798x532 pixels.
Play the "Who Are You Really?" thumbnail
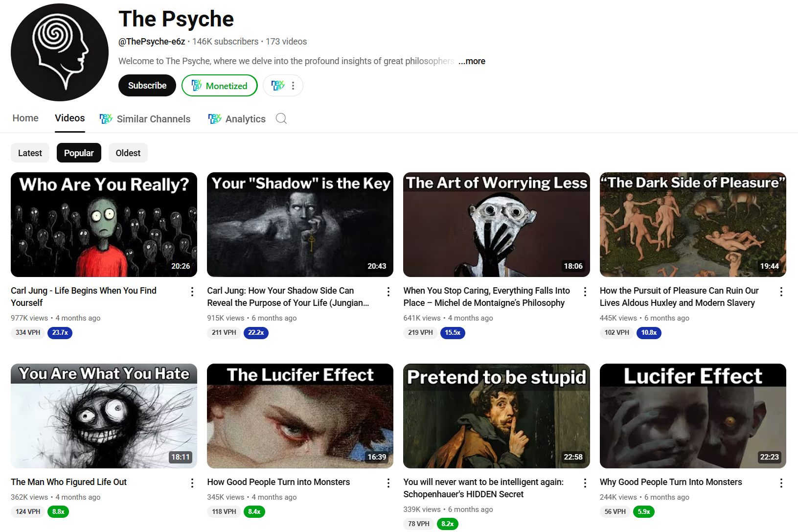click(x=104, y=225)
